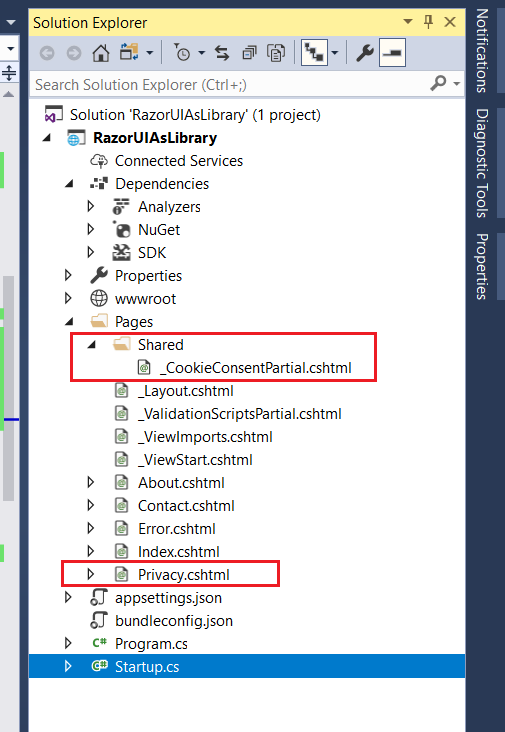The height and width of the screenshot is (732, 505).
Task: Expand the Privacy.cshtml file node
Action: pos(91,575)
